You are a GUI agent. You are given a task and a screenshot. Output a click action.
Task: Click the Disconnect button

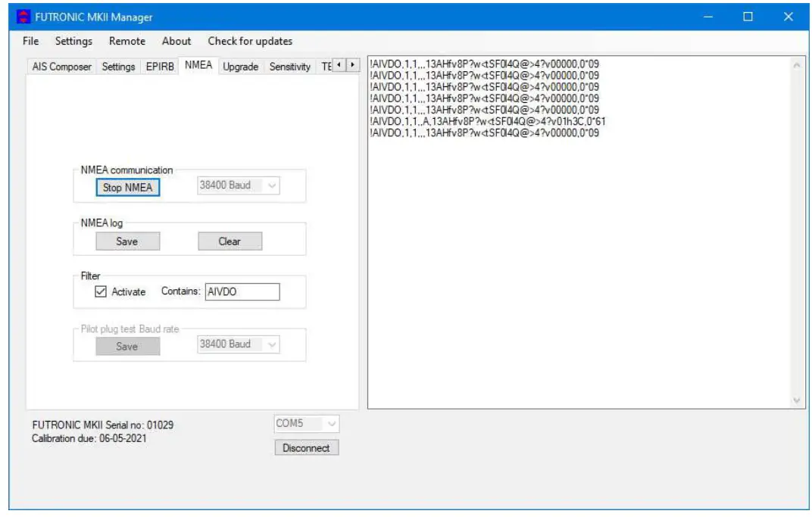(307, 447)
